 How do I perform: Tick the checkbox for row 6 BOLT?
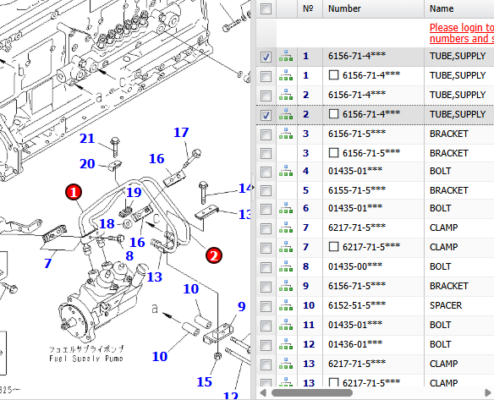[266, 209]
